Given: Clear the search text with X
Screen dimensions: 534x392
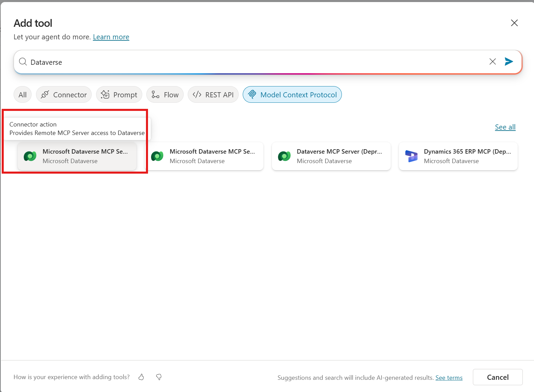Looking at the screenshot, I should point(493,61).
